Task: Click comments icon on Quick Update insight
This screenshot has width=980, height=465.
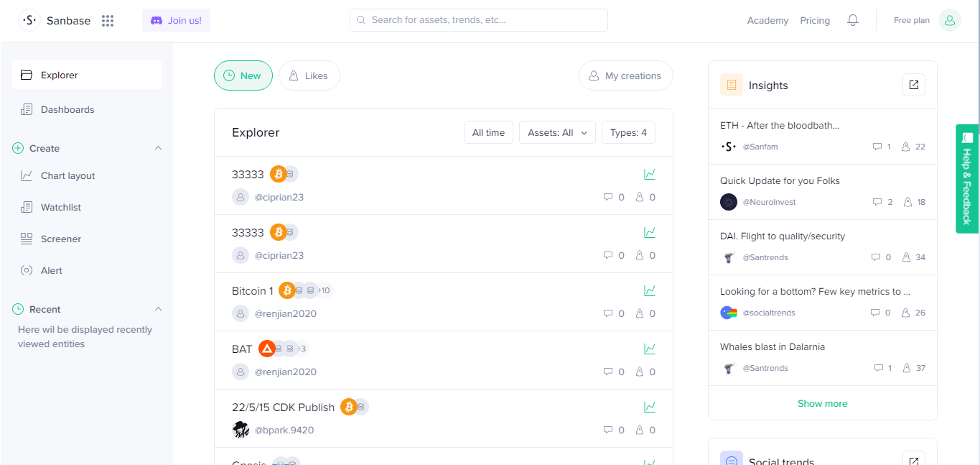Action: pos(877,202)
